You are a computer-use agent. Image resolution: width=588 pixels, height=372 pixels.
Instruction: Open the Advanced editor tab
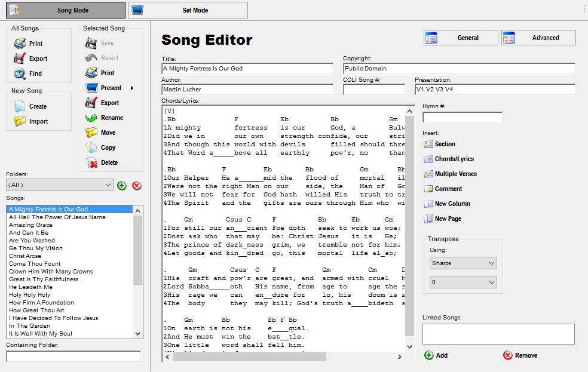538,38
